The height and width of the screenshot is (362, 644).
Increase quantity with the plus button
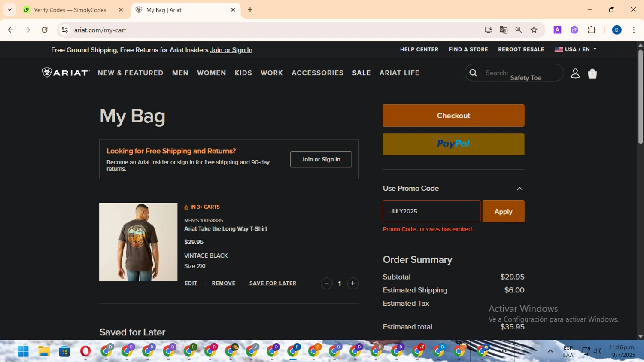pos(353,283)
